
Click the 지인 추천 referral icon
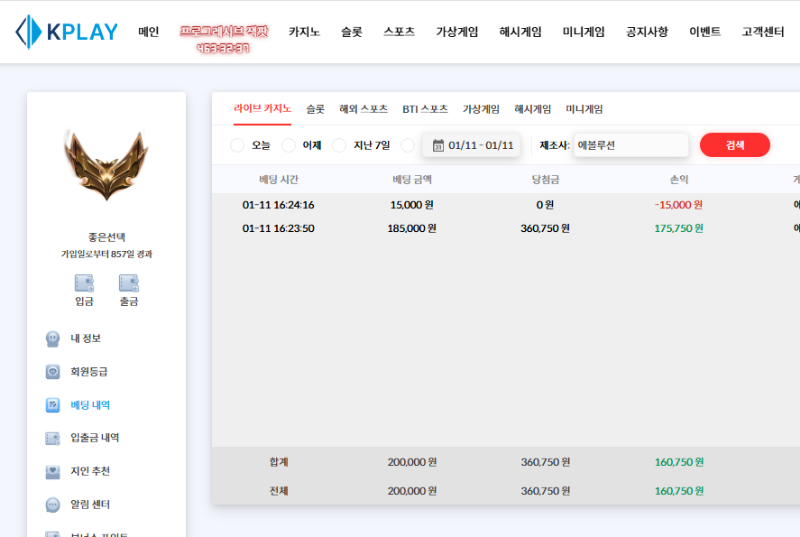[53, 471]
